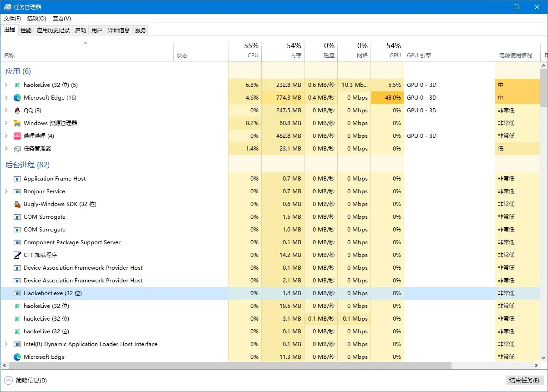Select the Haokehost.exe (32 位) process name
This screenshot has height=392, width=548.
coord(53,293)
